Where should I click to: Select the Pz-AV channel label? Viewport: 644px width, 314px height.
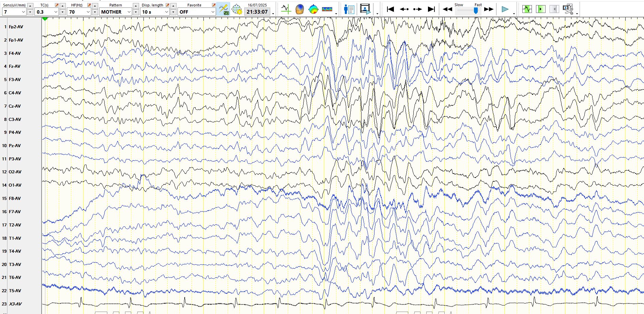[15, 146]
